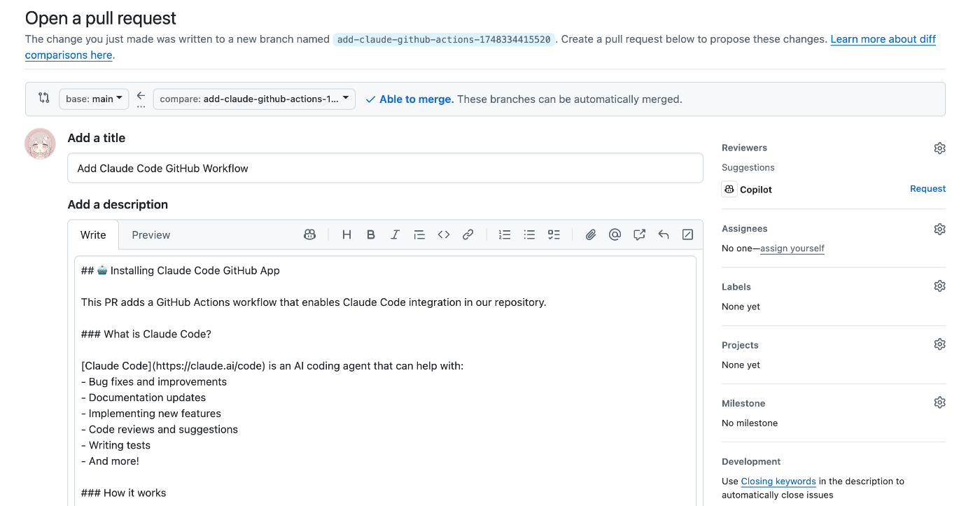Apply bold formatting in description editor

371,235
